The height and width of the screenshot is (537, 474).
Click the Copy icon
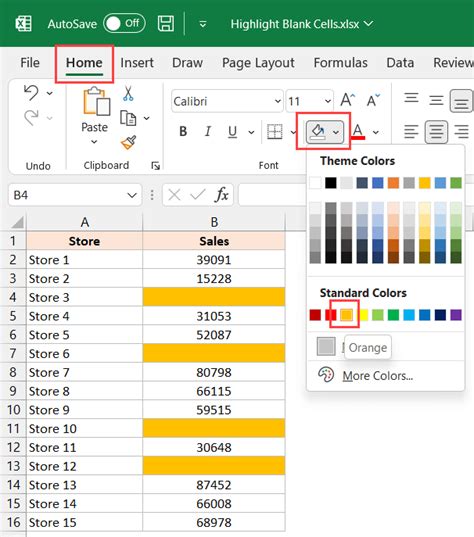(128, 118)
